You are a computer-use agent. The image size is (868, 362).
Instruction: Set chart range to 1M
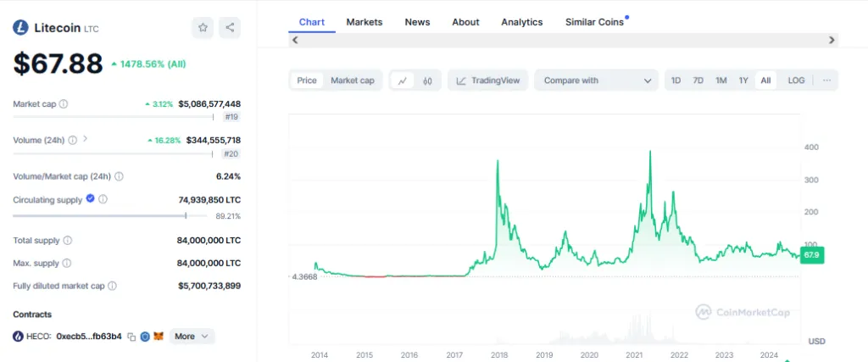click(721, 81)
